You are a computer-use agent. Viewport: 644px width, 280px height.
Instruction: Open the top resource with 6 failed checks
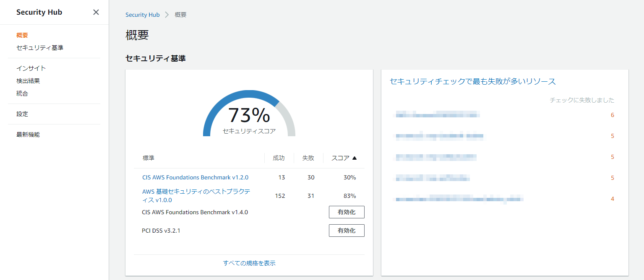click(438, 115)
